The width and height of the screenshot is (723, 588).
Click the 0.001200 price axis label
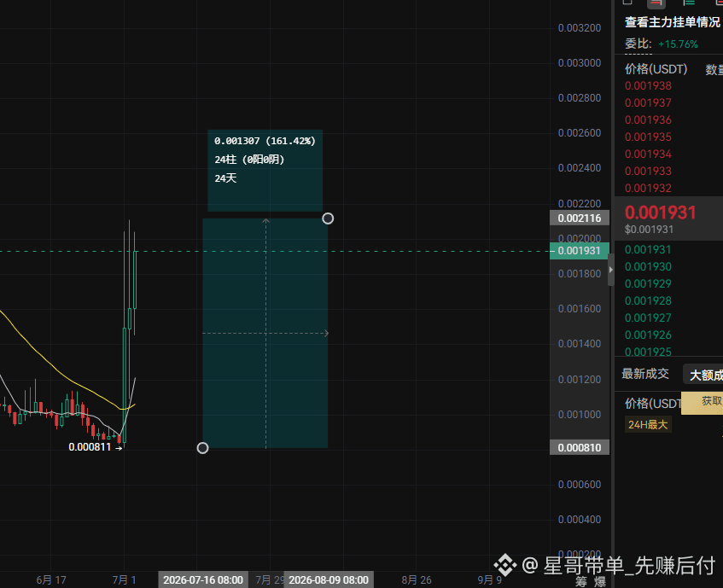click(x=579, y=380)
